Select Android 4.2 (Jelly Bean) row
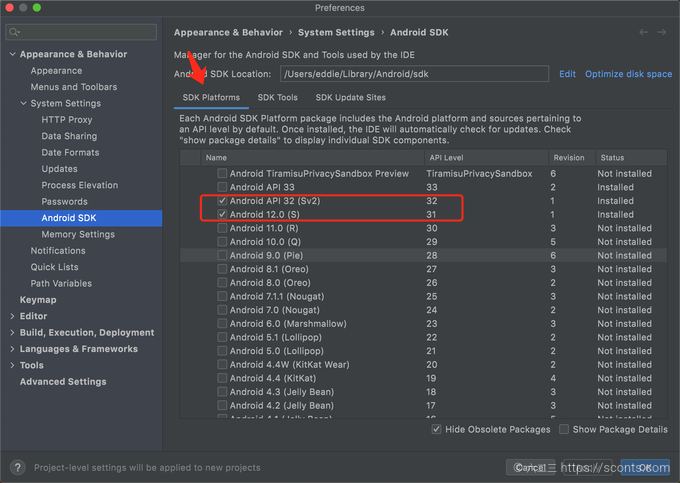The width and height of the screenshot is (680, 483). [x=423, y=405]
